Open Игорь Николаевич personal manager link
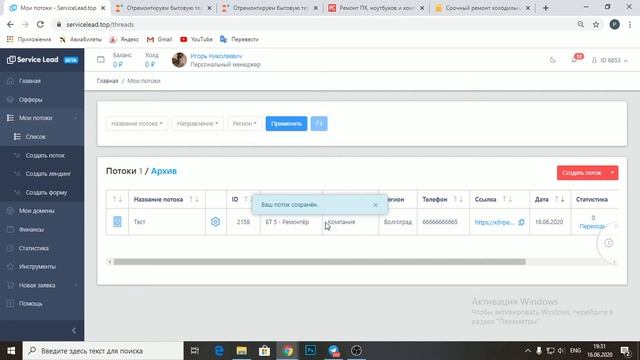Viewport: 640px width, 360px height. click(216, 56)
